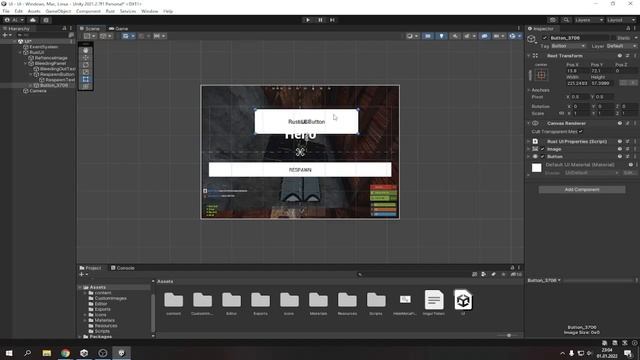Select the Scale tool in Scene toolbar

coord(86,72)
